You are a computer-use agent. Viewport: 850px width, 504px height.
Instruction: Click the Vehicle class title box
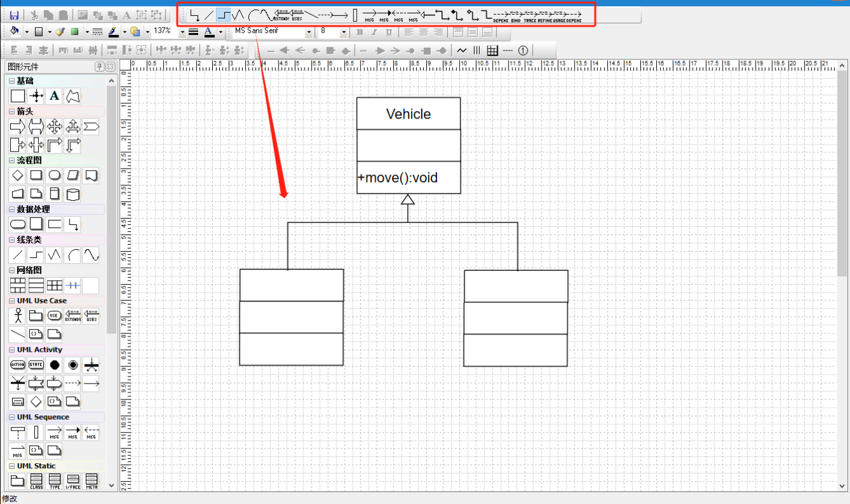pyautogui.click(x=408, y=114)
